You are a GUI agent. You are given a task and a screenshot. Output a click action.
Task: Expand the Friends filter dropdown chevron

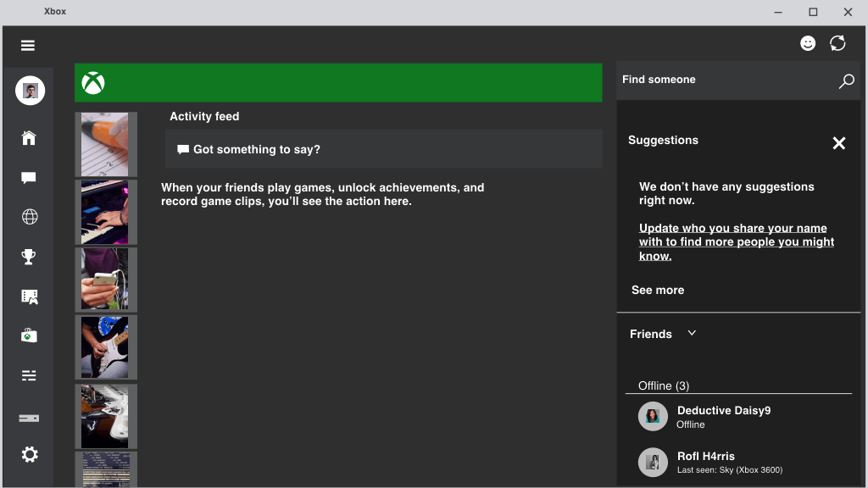click(692, 333)
